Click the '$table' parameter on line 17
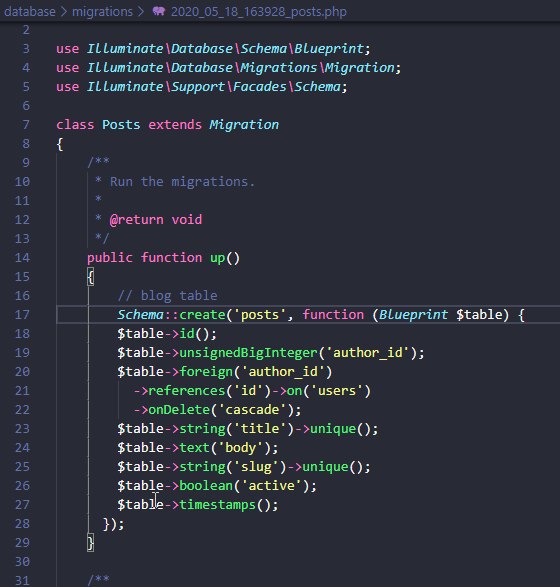Image resolution: width=560 pixels, height=587 pixels. pyautogui.click(x=479, y=315)
